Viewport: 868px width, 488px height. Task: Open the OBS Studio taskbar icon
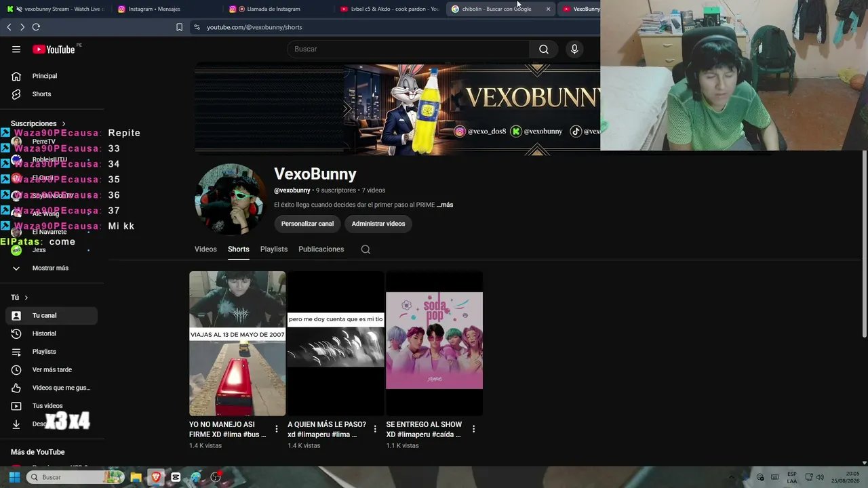tap(216, 477)
